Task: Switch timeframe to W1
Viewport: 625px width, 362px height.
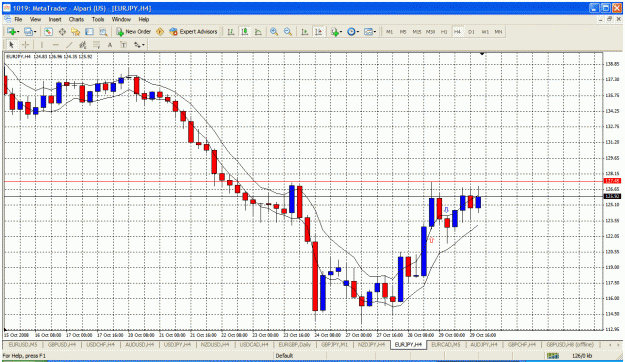Action: pos(485,31)
